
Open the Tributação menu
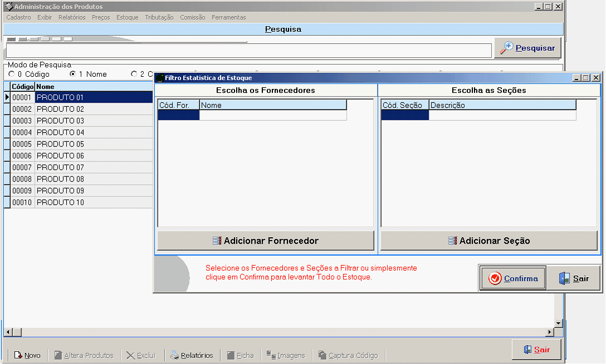tap(159, 17)
